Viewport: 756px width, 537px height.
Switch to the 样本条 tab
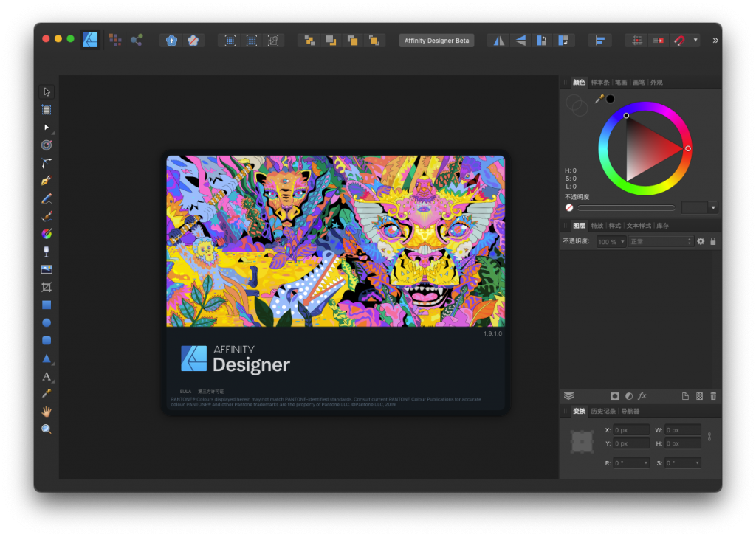pyautogui.click(x=599, y=83)
